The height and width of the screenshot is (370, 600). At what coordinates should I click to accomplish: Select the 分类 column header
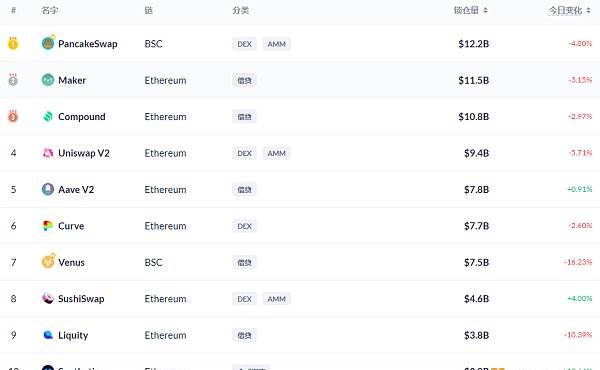240,10
